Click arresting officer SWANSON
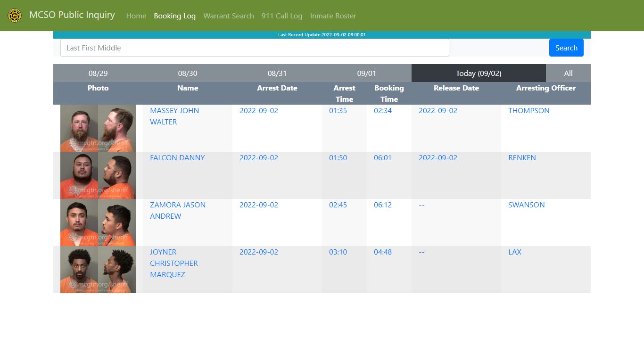The height and width of the screenshot is (362, 644). tap(527, 205)
